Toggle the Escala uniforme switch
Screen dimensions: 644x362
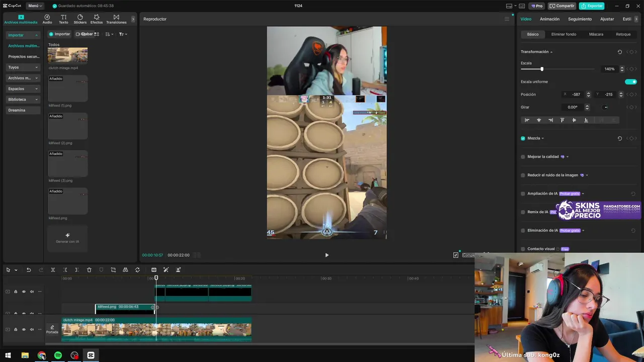click(631, 81)
